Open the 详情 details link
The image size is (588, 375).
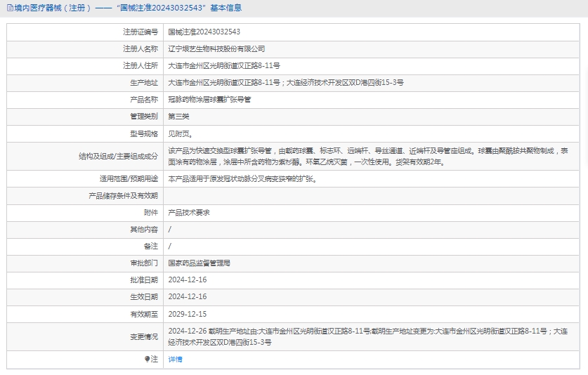[175, 359]
